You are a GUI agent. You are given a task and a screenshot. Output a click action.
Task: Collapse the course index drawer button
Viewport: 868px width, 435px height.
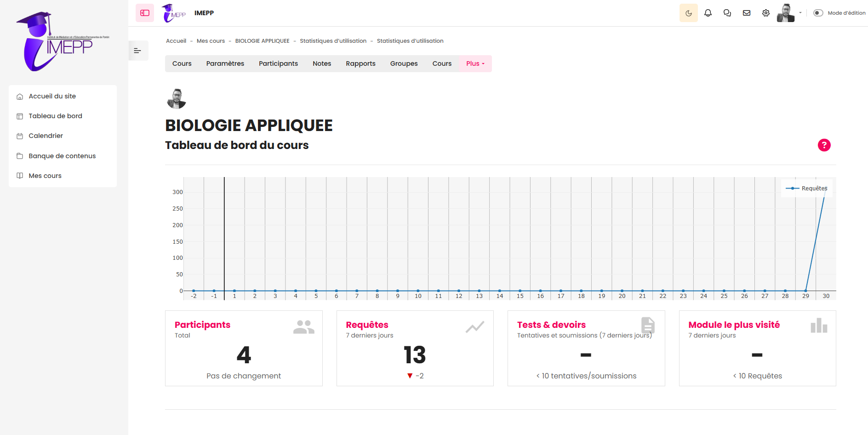point(137,51)
